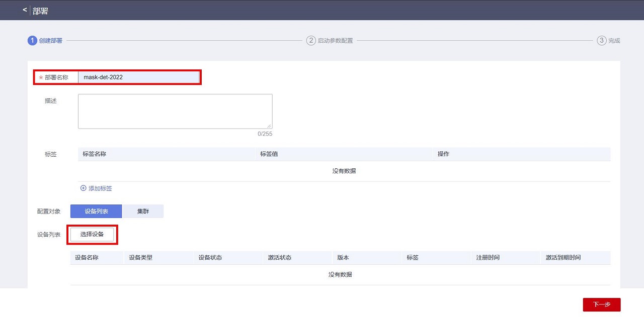
Task: Select the 设备列表 configuration tab
Action: click(x=96, y=212)
